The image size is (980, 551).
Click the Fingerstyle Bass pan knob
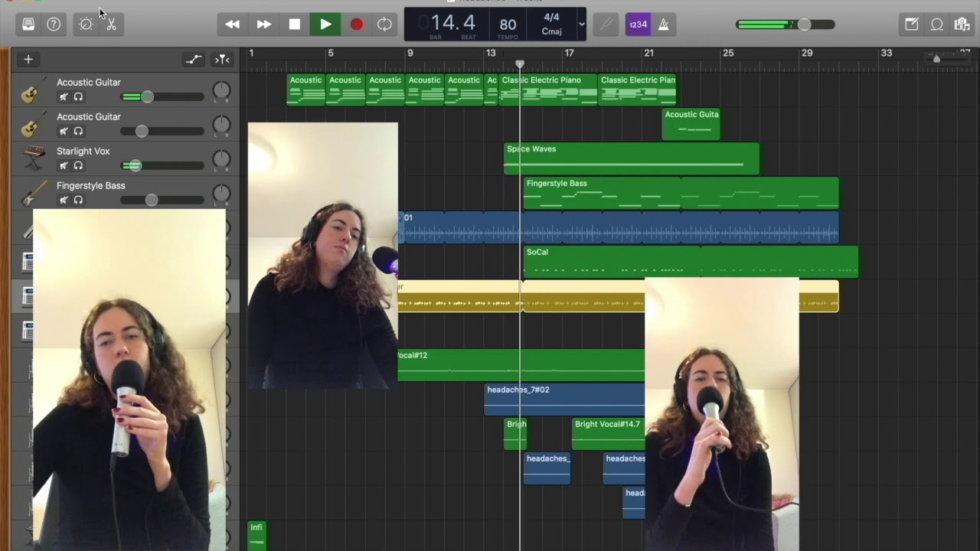pos(221,194)
